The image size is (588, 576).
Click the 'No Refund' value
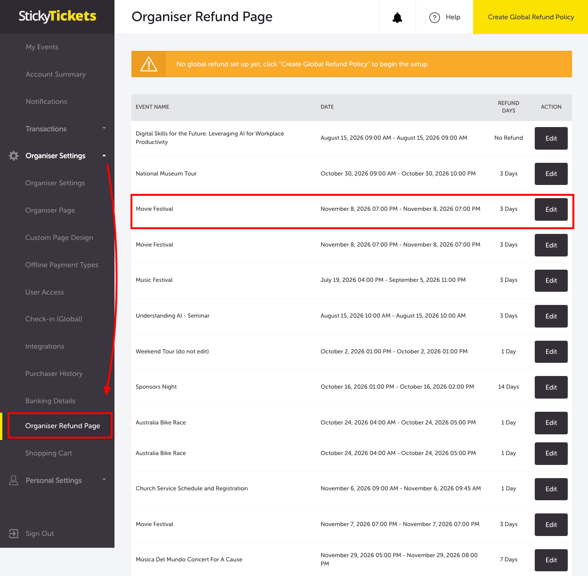[508, 138]
